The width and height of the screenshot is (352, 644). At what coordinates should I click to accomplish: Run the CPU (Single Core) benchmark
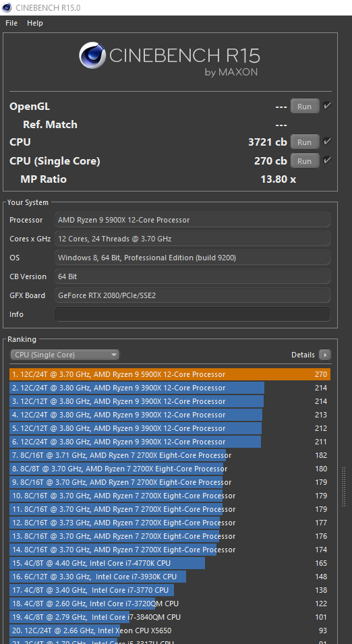point(305,160)
